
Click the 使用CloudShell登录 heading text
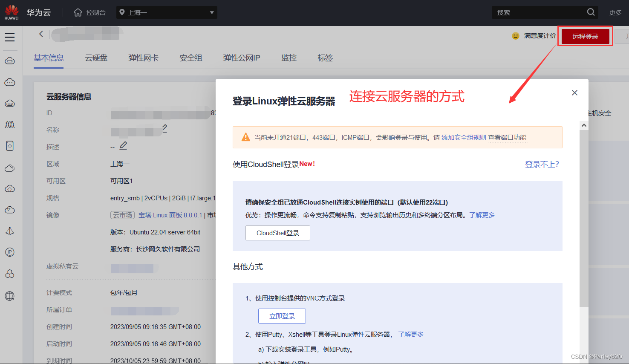[x=266, y=165]
